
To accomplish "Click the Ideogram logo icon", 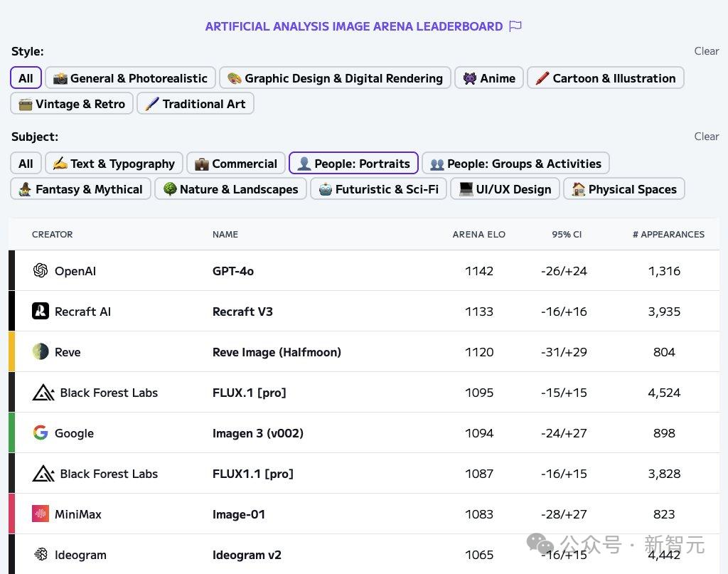I will coord(41,554).
